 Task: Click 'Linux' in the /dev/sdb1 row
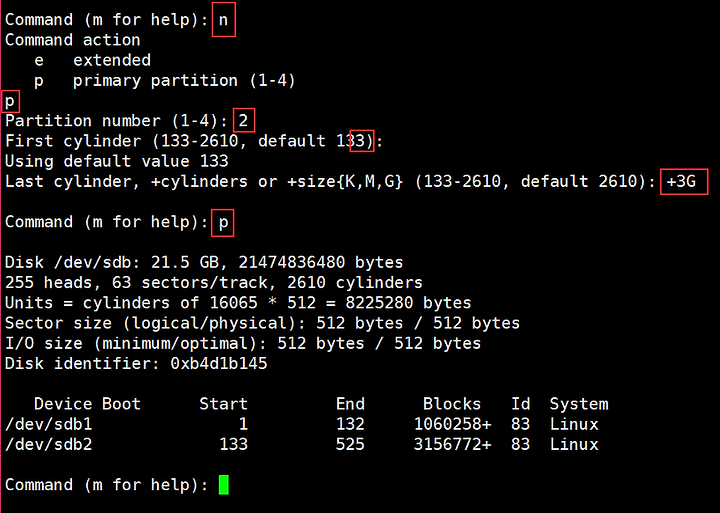[x=574, y=424]
